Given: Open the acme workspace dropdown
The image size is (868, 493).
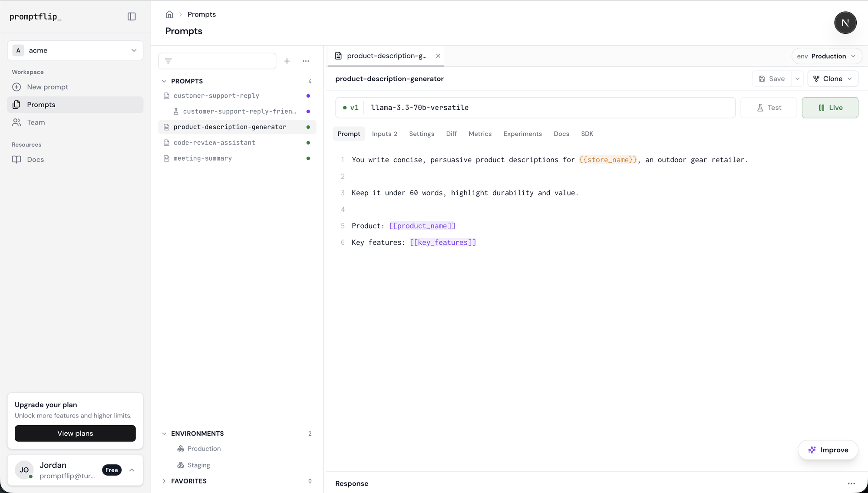Looking at the screenshot, I should point(75,50).
